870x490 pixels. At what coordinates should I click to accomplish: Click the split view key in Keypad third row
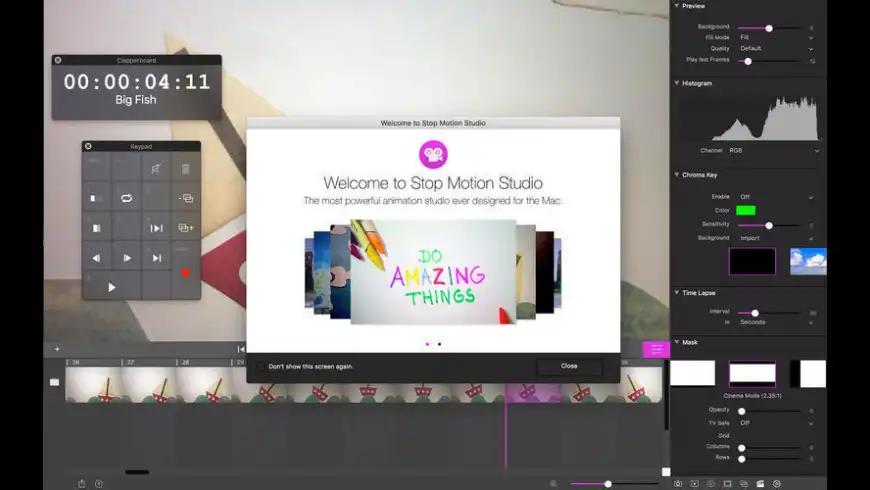(97, 228)
